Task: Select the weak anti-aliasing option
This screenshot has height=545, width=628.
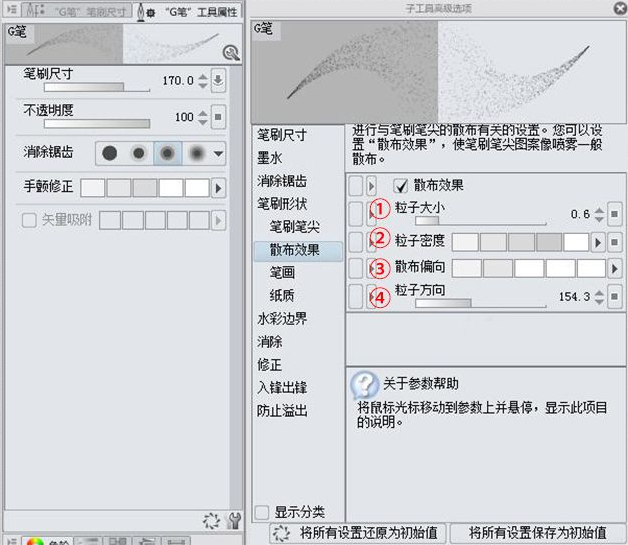Action: pos(139,153)
